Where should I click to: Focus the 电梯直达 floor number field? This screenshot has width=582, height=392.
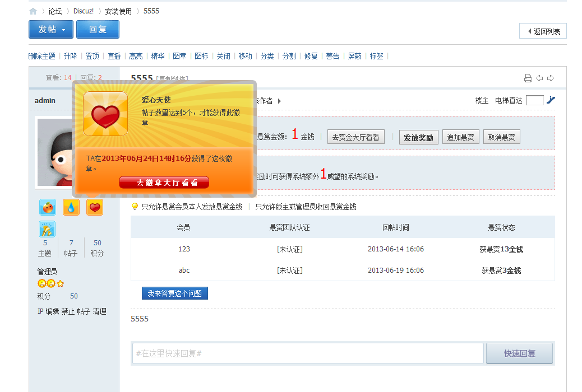point(535,100)
